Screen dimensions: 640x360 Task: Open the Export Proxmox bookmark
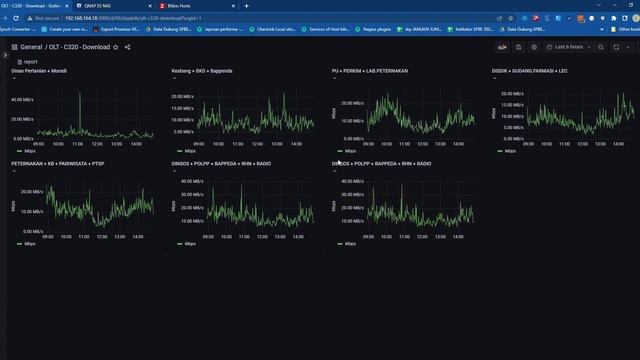(116, 29)
